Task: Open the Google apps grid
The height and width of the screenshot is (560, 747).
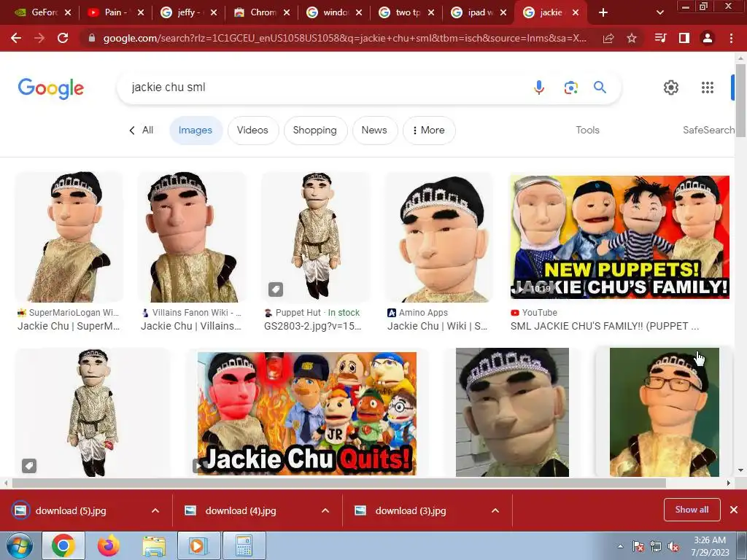Action: pyautogui.click(x=708, y=87)
